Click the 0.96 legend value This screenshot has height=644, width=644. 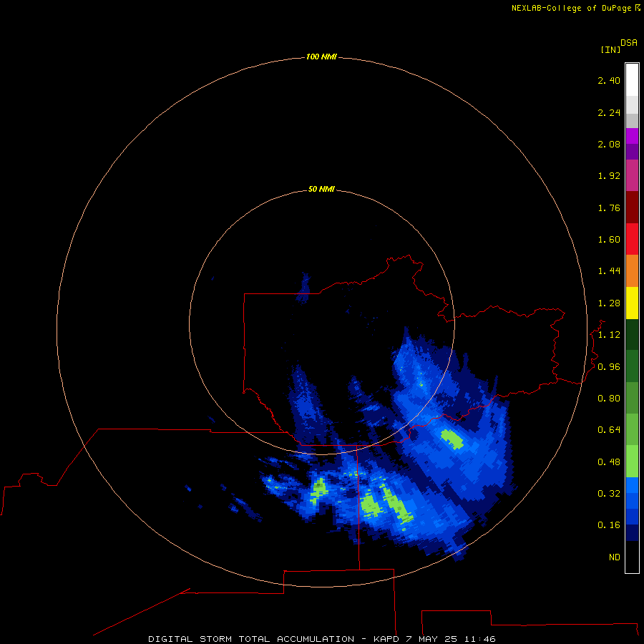pos(609,367)
